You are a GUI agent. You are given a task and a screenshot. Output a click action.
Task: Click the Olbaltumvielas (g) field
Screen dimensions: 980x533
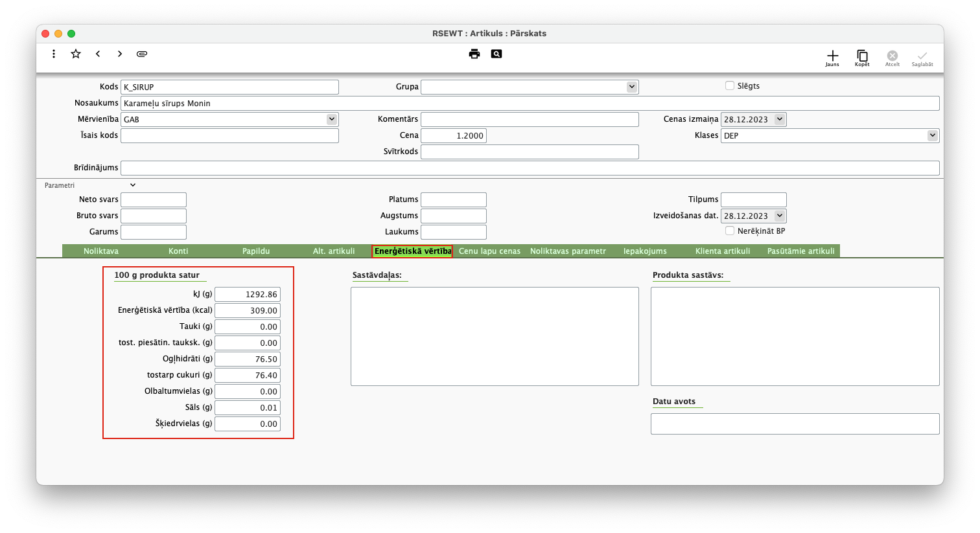(x=248, y=391)
